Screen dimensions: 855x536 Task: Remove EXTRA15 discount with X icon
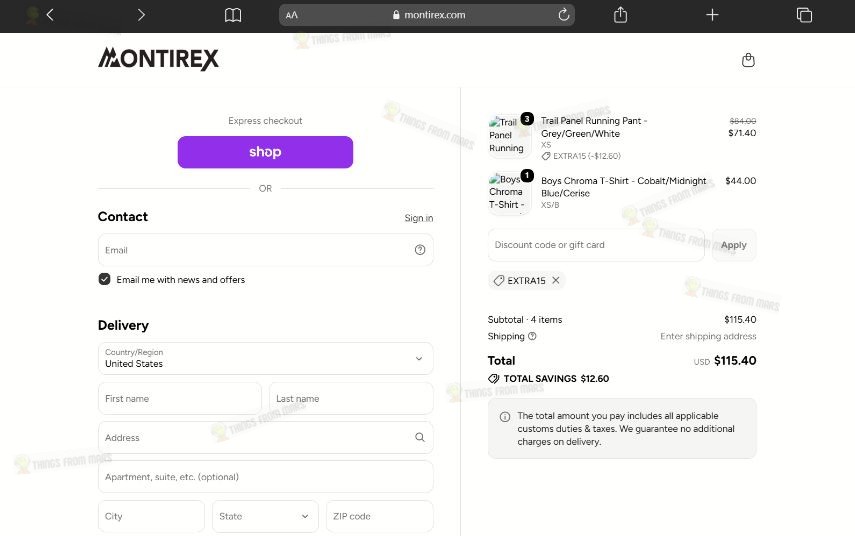556,280
